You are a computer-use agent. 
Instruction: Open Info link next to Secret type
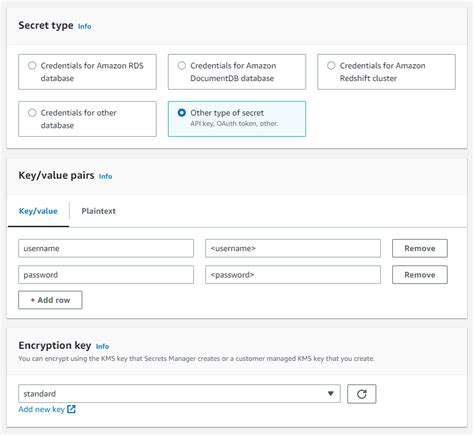click(85, 26)
